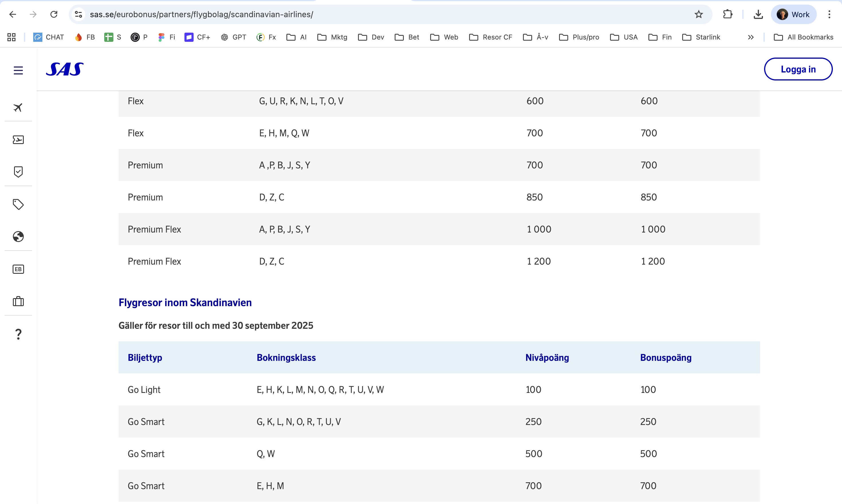Click the globe destinations sidebar icon
Image resolution: width=842 pixels, height=504 pixels.
coord(18,236)
